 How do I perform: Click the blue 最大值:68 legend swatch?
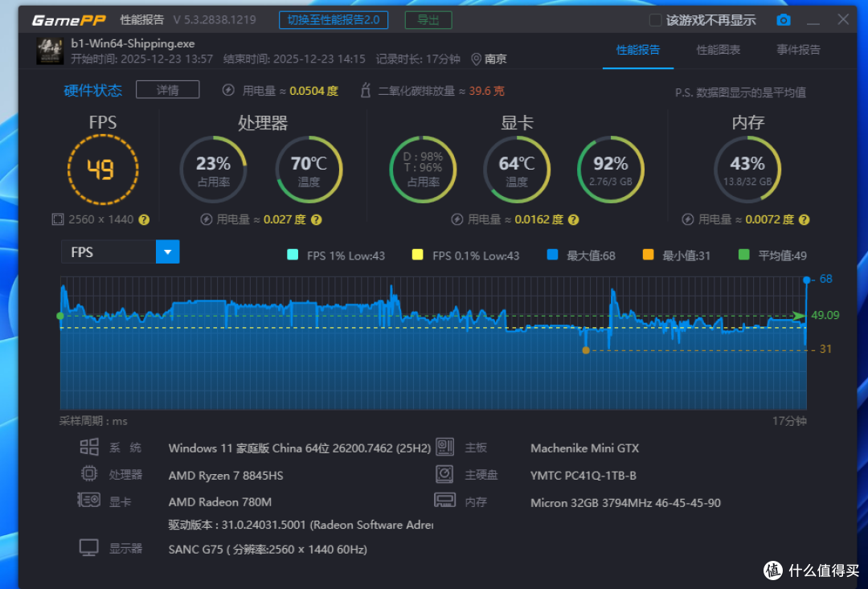click(x=552, y=256)
